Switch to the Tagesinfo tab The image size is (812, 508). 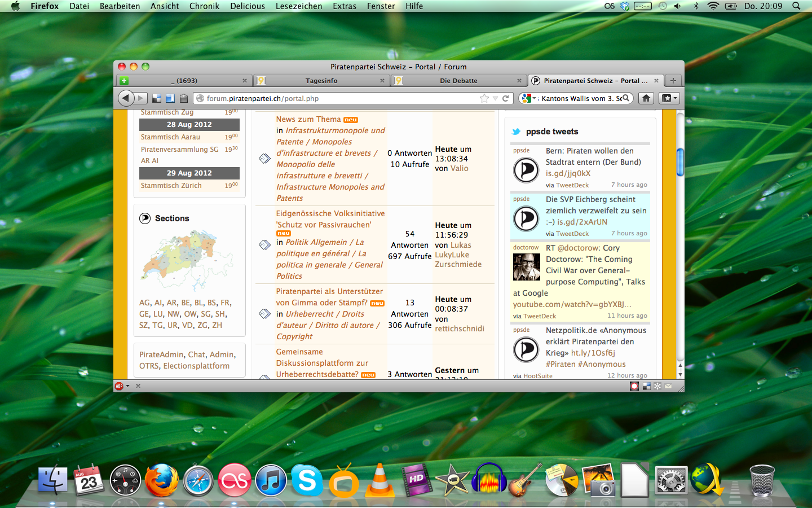click(321, 81)
